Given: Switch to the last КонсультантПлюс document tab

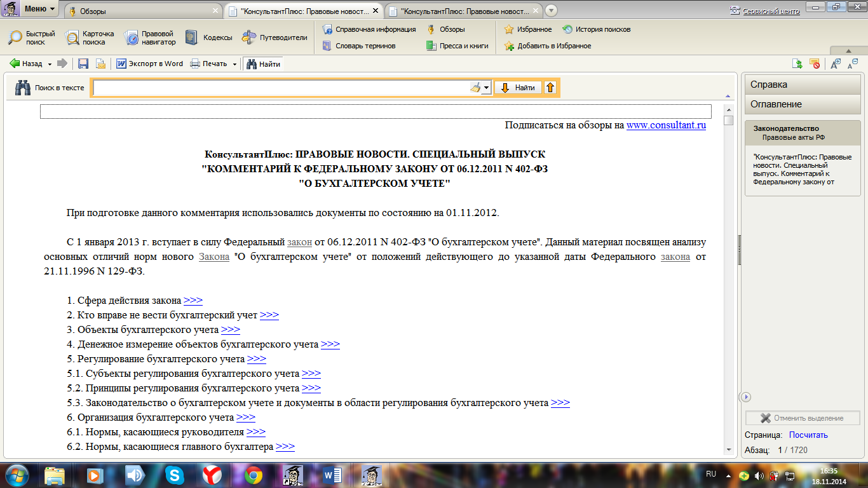Looking at the screenshot, I should pyautogui.click(x=464, y=11).
